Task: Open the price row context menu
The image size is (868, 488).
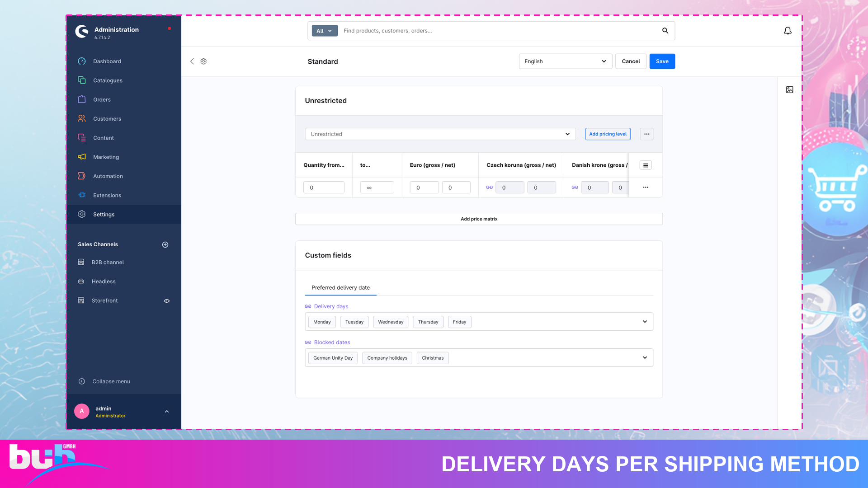Action: 646,188
